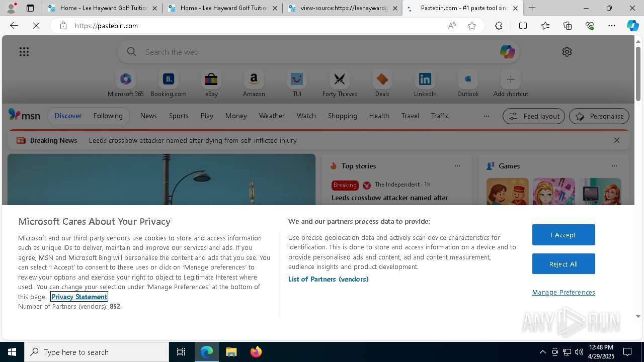Image resolution: width=644 pixels, height=362 pixels.
Task: Open Task View on the taskbar
Action: [181, 352]
